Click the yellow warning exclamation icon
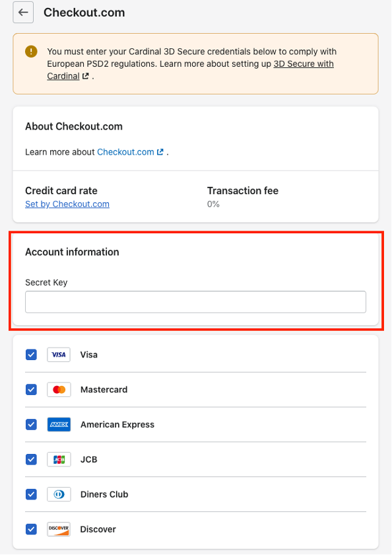 [x=31, y=52]
